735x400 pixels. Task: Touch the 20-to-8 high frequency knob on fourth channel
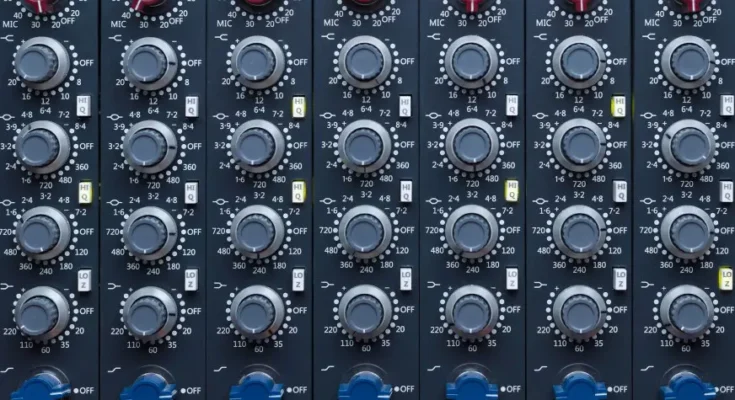tap(365, 62)
